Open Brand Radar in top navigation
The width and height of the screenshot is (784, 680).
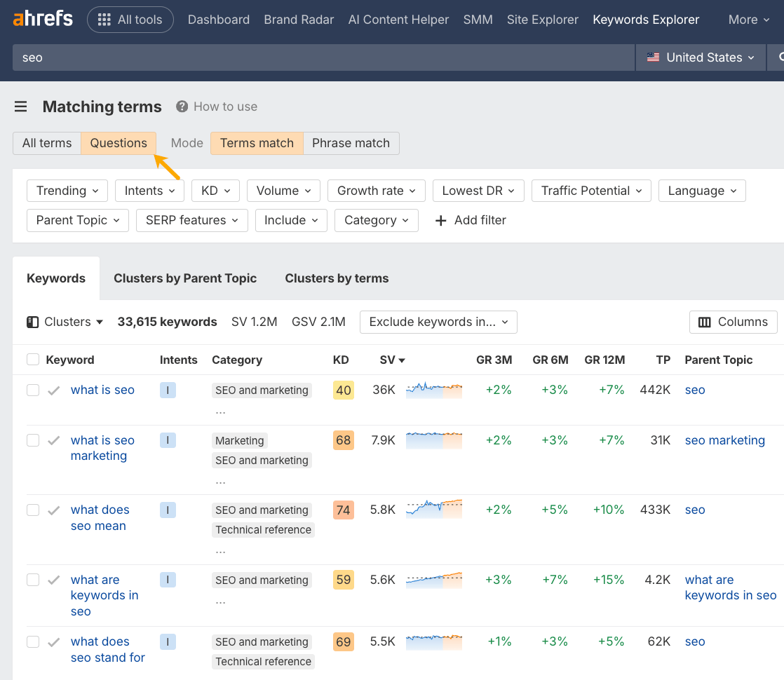tap(299, 20)
